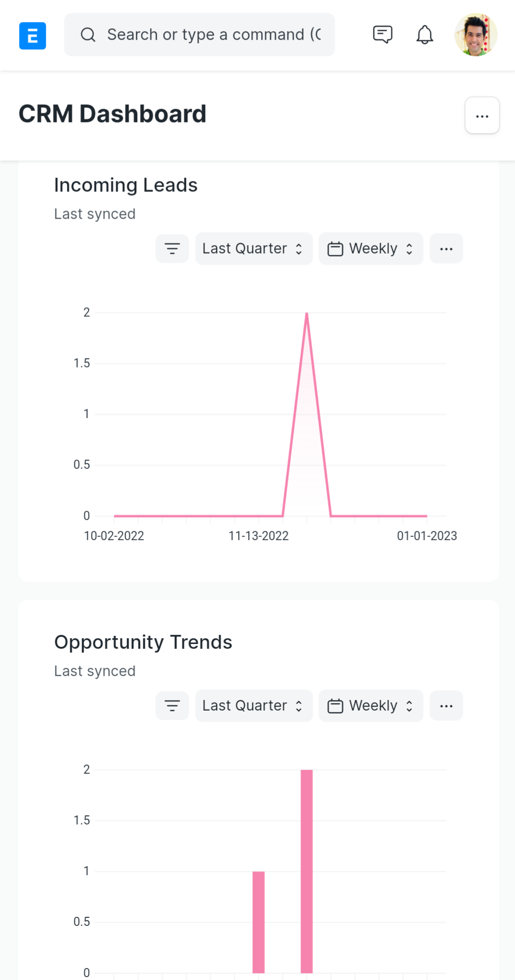The image size is (515, 980).
Task: Expand Opportunity Trends Last Quarter dropdown
Action: 253,705
